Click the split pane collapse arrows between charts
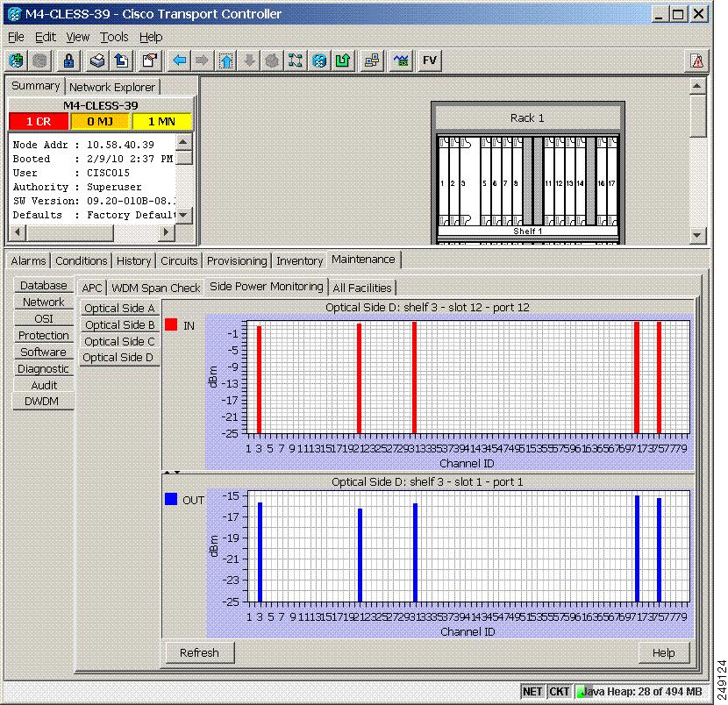Image resolution: width=728 pixels, height=705 pixels. tap(172, 472)
